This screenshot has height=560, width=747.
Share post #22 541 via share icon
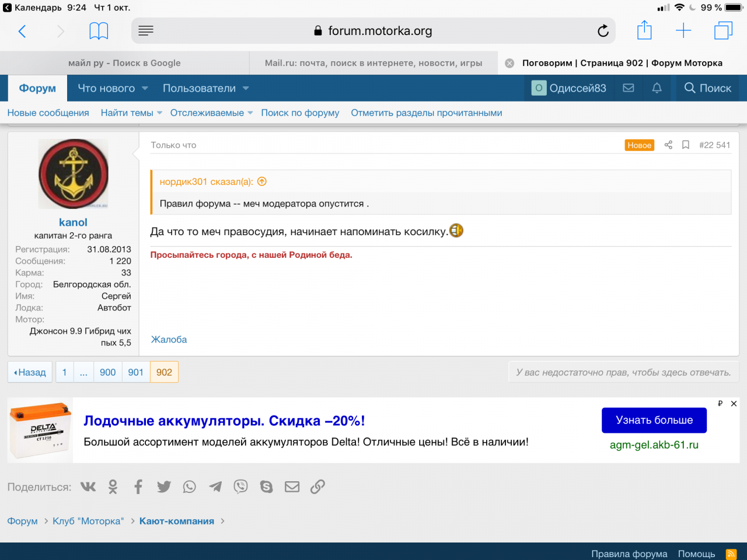point(668,145)
